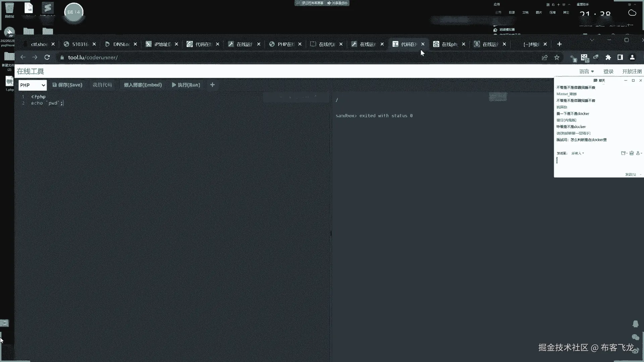Click the Run (执行) play button
This screenshot has width=644, height=362.
click(x=186, y=85)
